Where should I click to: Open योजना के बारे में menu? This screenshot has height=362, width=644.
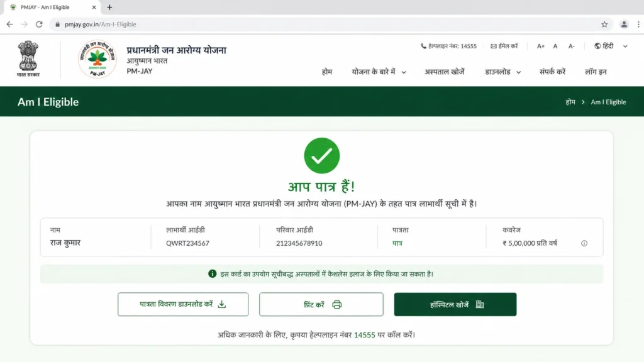click(x=374, y=72)
